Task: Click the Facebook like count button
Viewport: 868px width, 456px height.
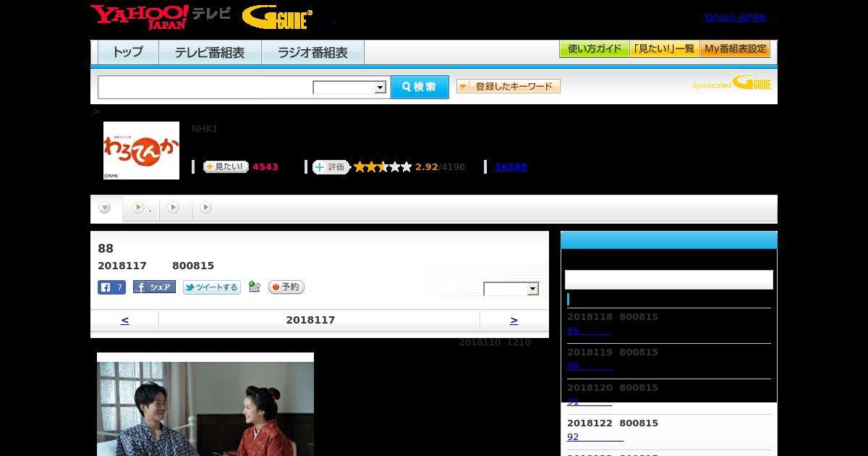Action: tap(111, 287)
